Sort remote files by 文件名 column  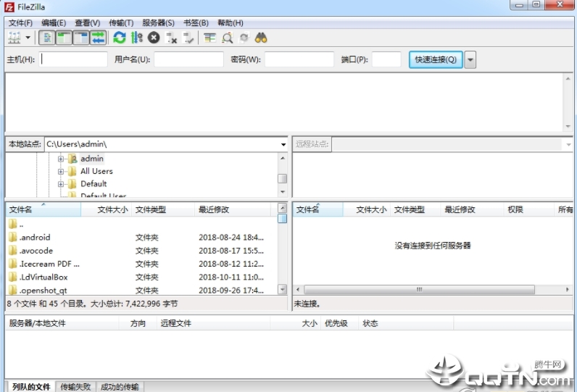click(318, 209)
